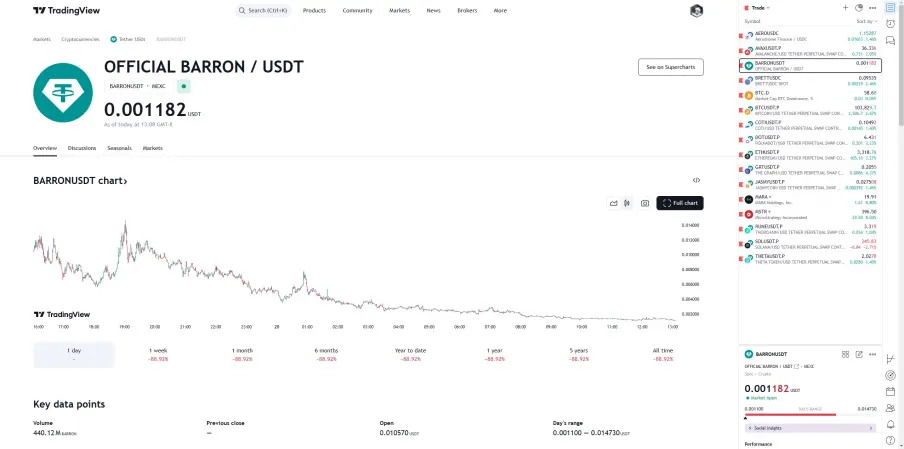Select the All time range
The image size is (904, 449).
663,354
